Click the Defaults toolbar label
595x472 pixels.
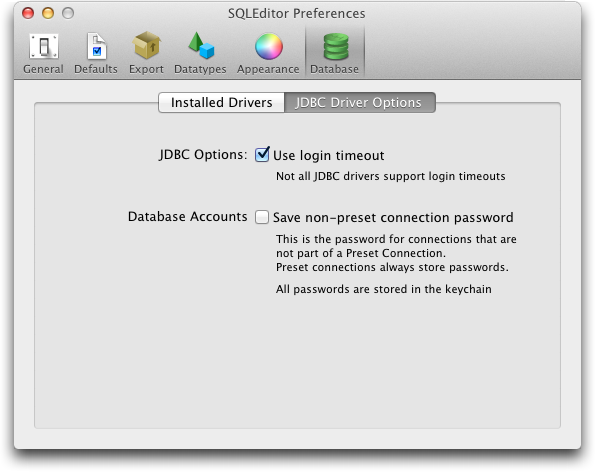click(x=96, y=69)
